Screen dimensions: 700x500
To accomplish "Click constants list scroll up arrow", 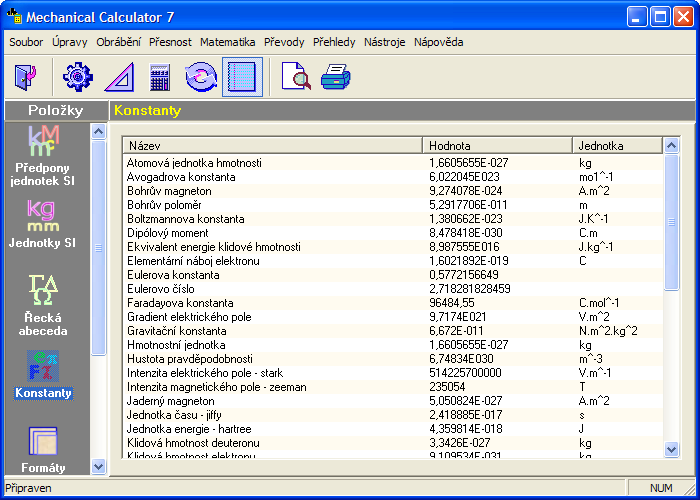I will point(671,146).
